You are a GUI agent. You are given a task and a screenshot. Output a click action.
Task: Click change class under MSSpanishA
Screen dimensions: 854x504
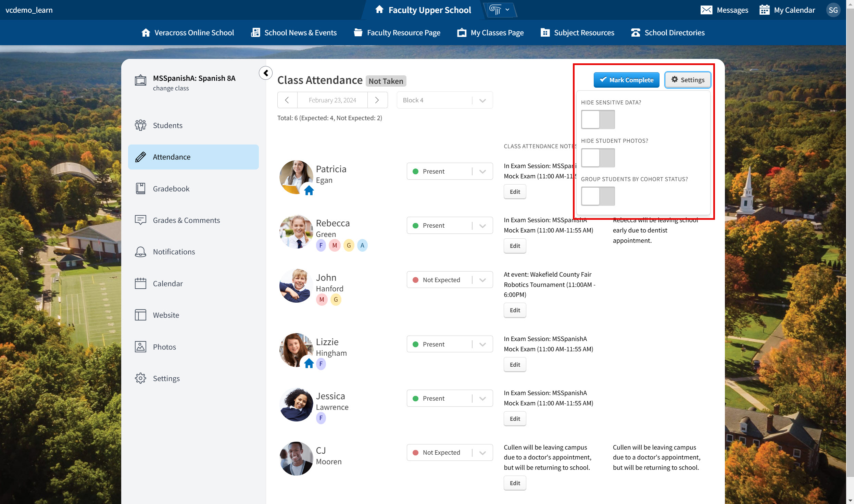tap(171, 88)
